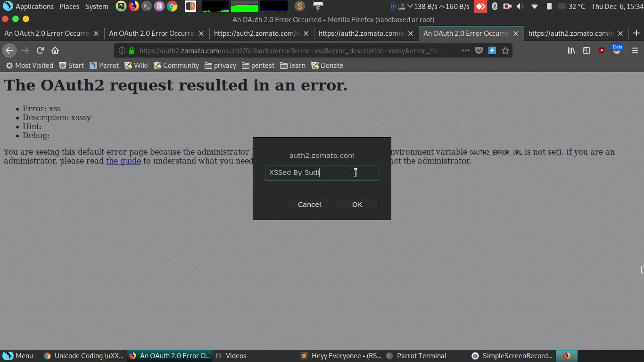Open the Firefox hamburger menu
This screenshot has height=362, width=644.
click(635, 50)
